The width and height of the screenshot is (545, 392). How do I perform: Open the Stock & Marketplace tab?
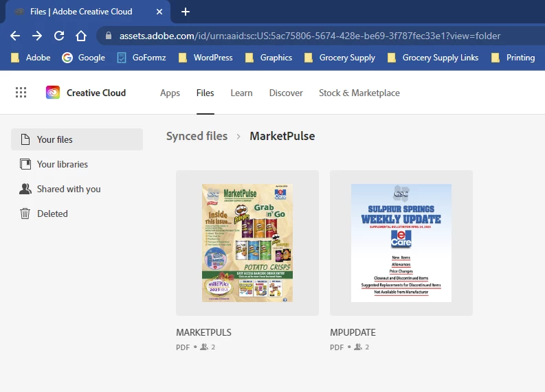(x=359, y=93)
